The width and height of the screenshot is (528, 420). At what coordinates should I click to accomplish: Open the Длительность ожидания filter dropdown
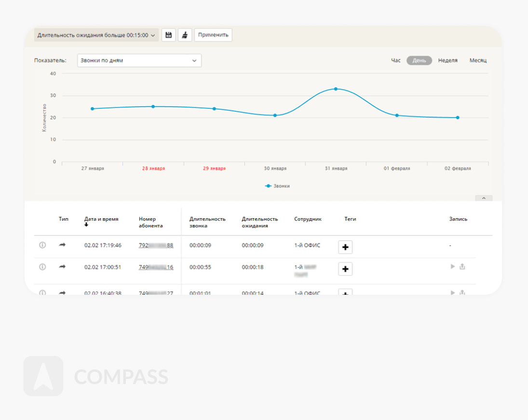(96, 35)
